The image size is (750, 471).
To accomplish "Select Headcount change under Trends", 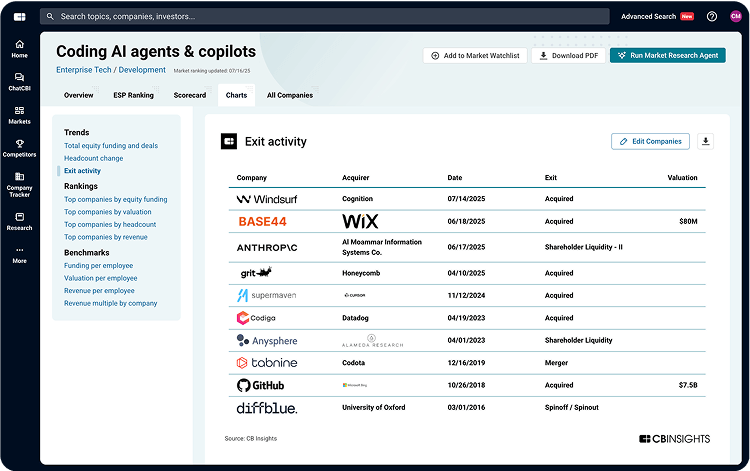I will tap(94, 158).
